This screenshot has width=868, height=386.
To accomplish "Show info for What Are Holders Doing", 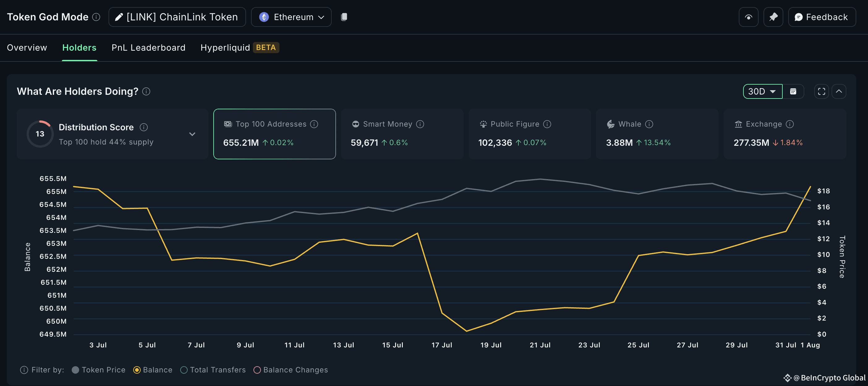I will click(146, 91).
